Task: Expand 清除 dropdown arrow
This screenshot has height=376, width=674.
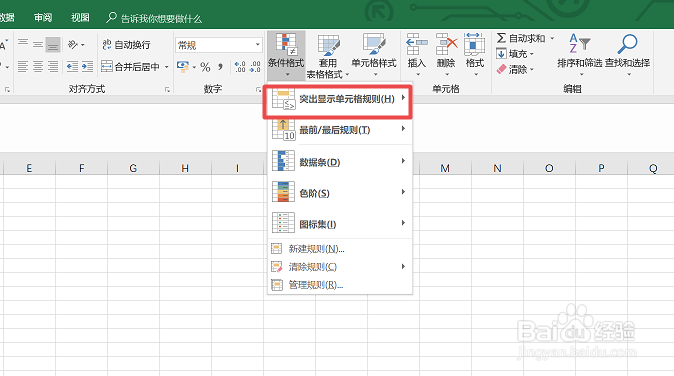Action: coord(532,69)
